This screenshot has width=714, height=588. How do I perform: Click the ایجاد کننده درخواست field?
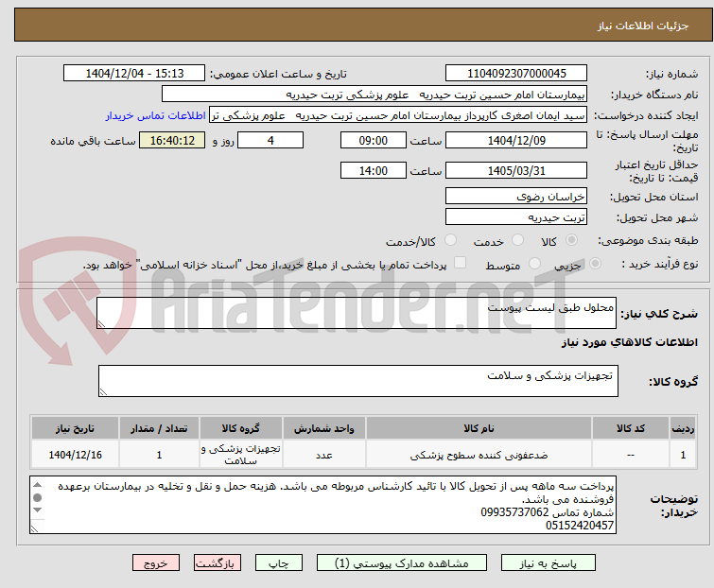click(x=398, y=115)
